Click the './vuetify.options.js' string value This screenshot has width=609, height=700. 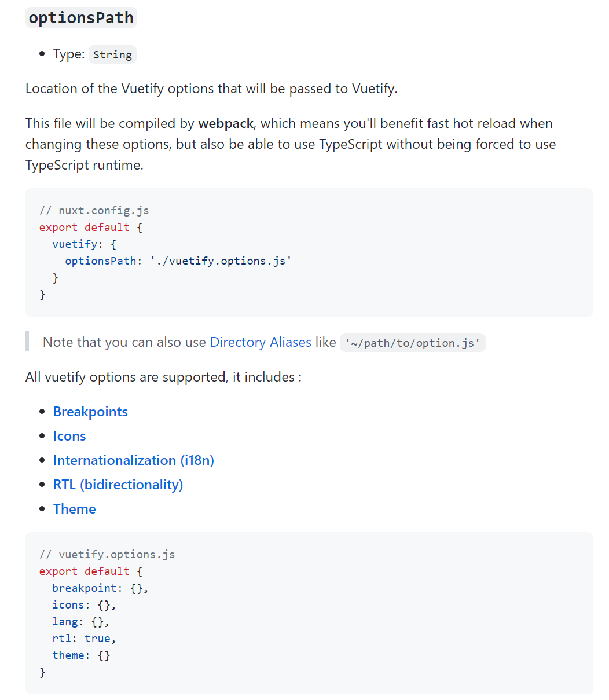pos(221,261)
